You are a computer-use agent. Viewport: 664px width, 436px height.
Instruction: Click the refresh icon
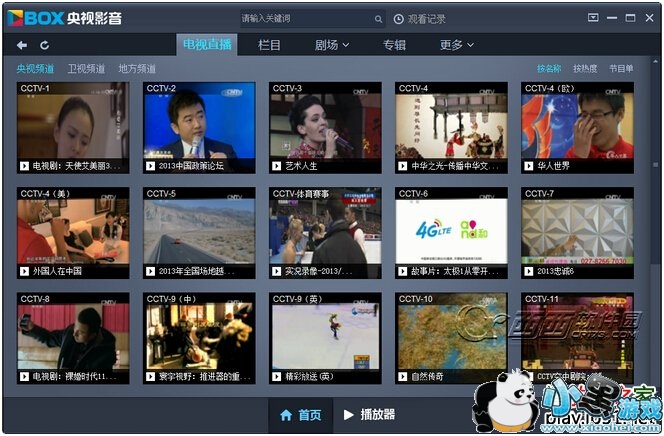point(44,45)
